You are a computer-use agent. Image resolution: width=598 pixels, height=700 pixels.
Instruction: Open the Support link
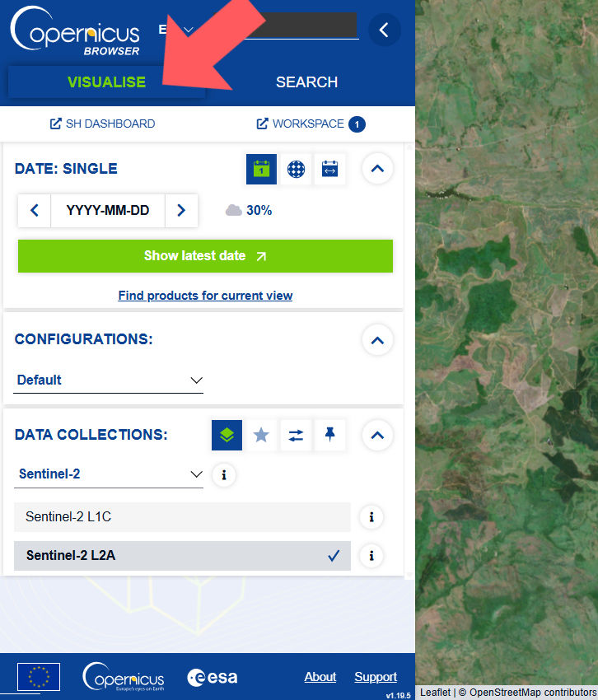[x=376, y=677]
